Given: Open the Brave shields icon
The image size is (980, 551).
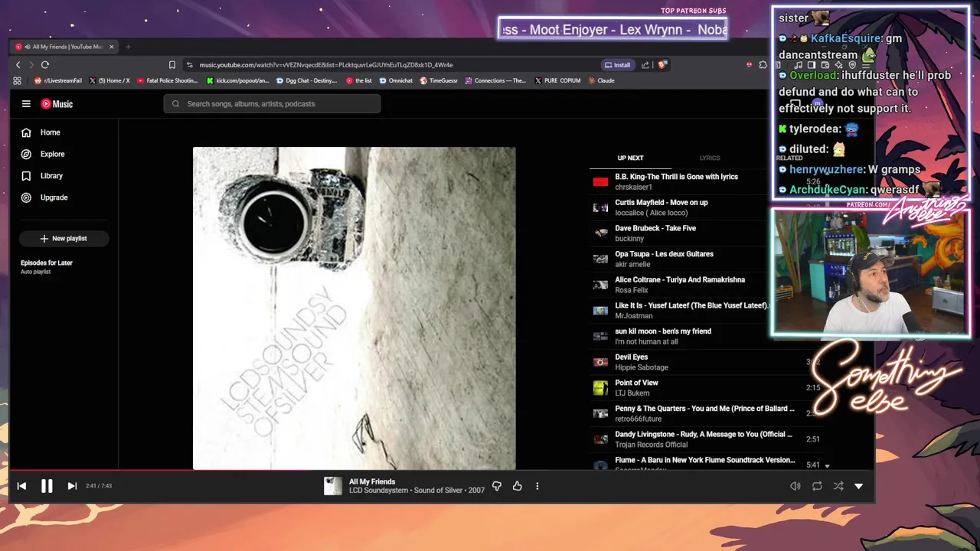Looking at the screenshot, I should tap(663, 65).
